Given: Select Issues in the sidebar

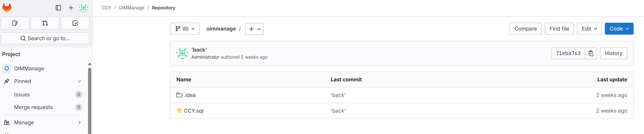Looking at the screenshot, I should pyautogui.click(x=22, y=95).
